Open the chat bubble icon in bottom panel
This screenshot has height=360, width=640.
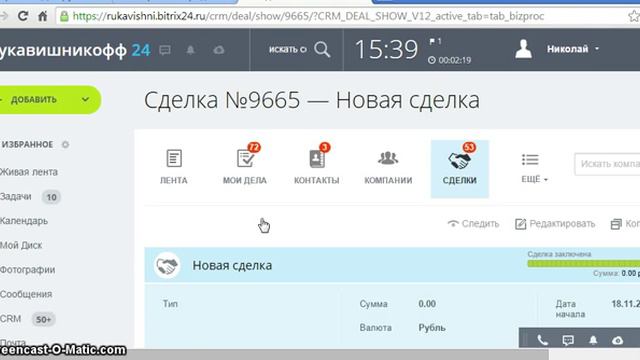(x=568, y=340)
